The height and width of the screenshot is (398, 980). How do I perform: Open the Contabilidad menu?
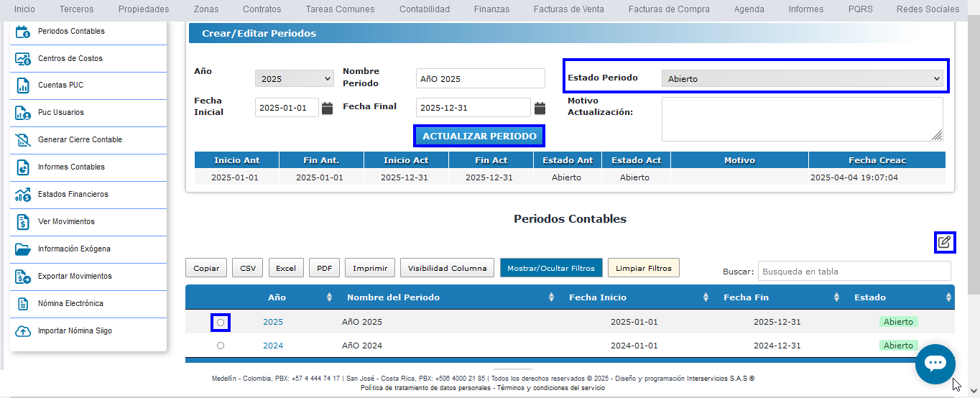[x=424, y=9]
